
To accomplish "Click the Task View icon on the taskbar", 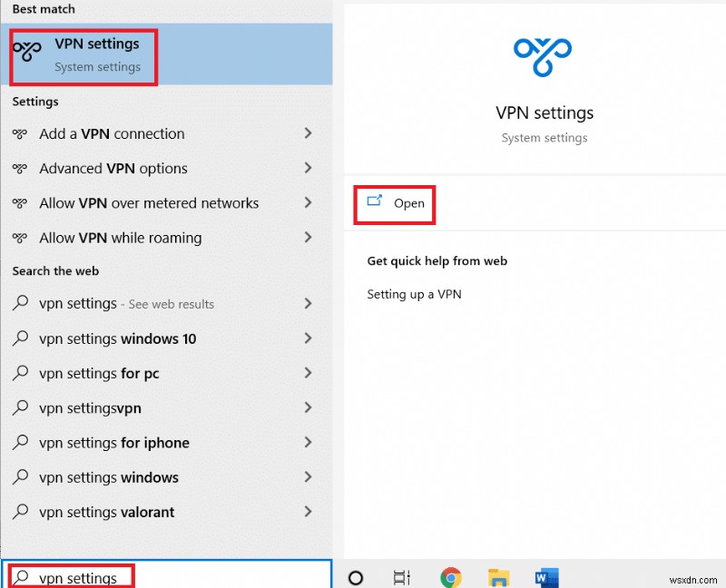I will click(x=402, y=577).
